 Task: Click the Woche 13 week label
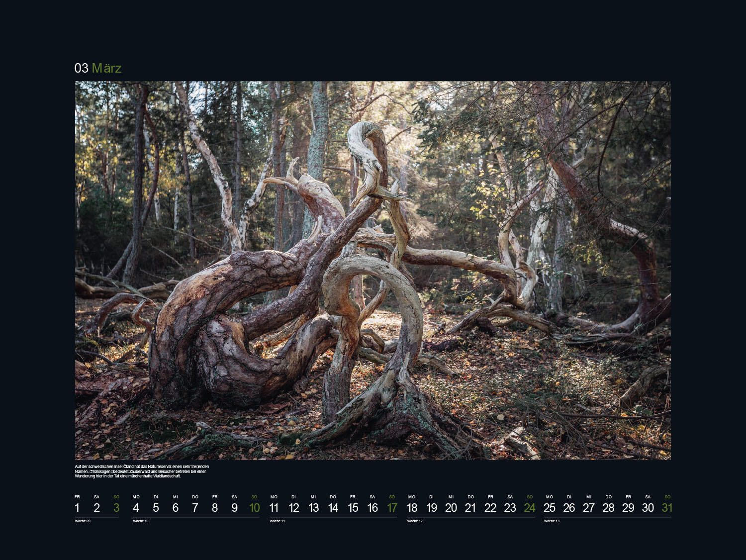(552, 521)
